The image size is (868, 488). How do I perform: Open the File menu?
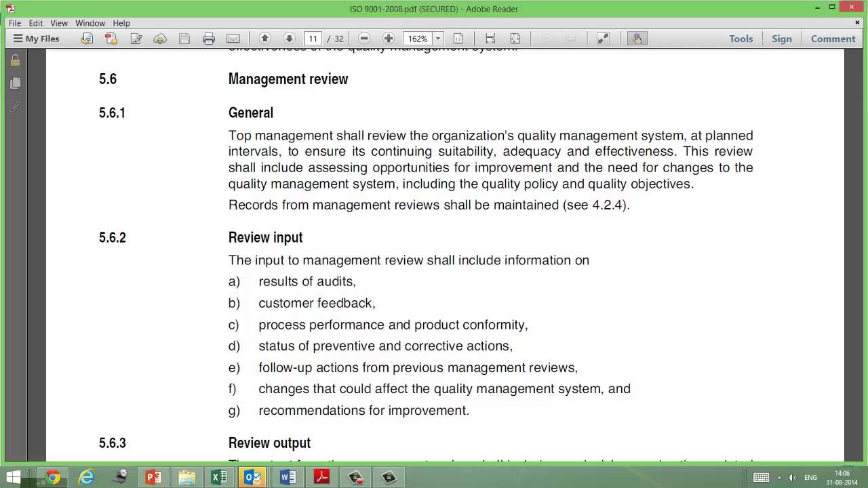pyautogui.click(x=15, y=23)
